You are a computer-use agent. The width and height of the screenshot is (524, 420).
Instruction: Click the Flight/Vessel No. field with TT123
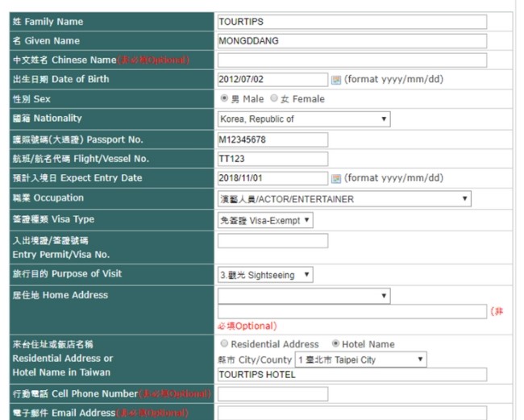pos(272,159)
